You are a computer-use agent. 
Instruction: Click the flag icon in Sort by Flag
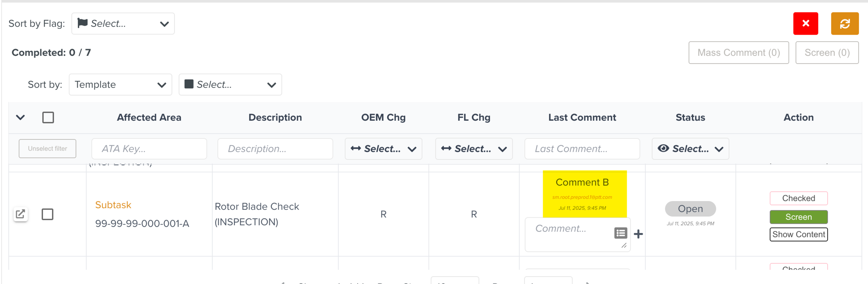pyautogui.click(x=82, y=23)
